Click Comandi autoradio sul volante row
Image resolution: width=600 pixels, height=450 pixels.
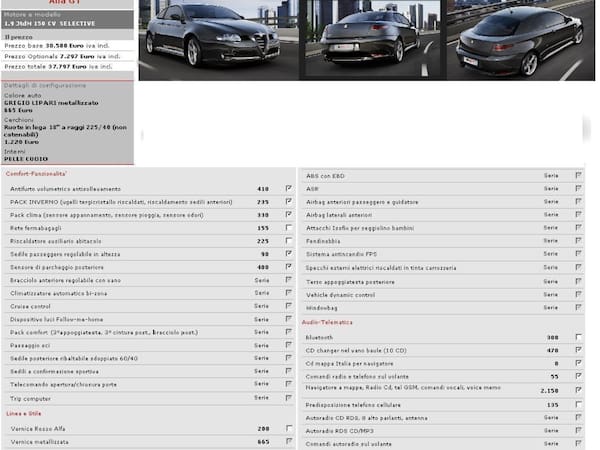click(443, 444)
